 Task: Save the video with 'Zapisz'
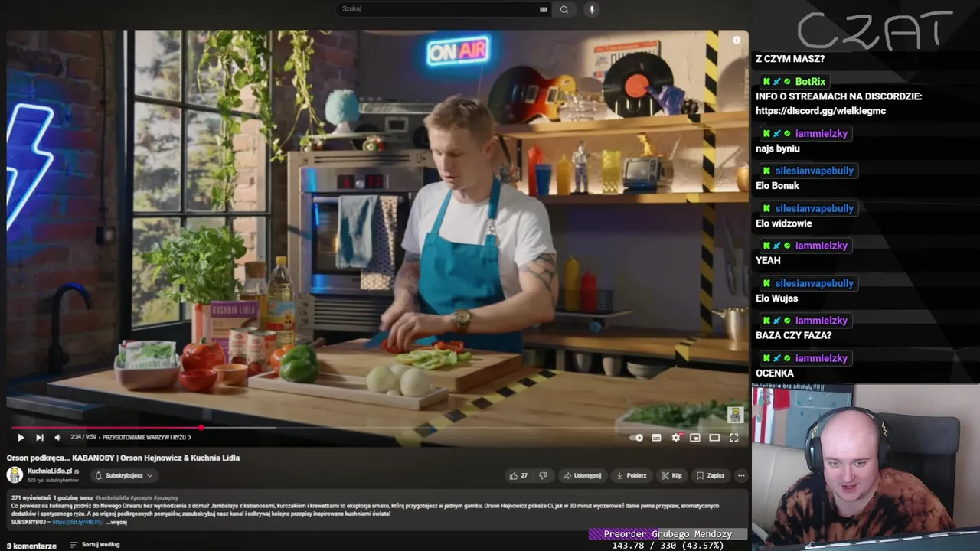pyautogui.click(x=710, y=475)
